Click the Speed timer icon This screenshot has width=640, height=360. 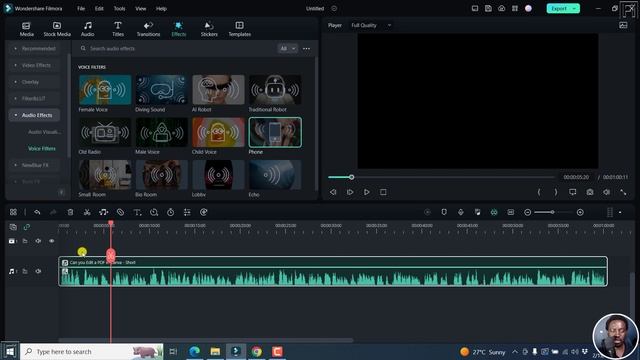(171, 212)
